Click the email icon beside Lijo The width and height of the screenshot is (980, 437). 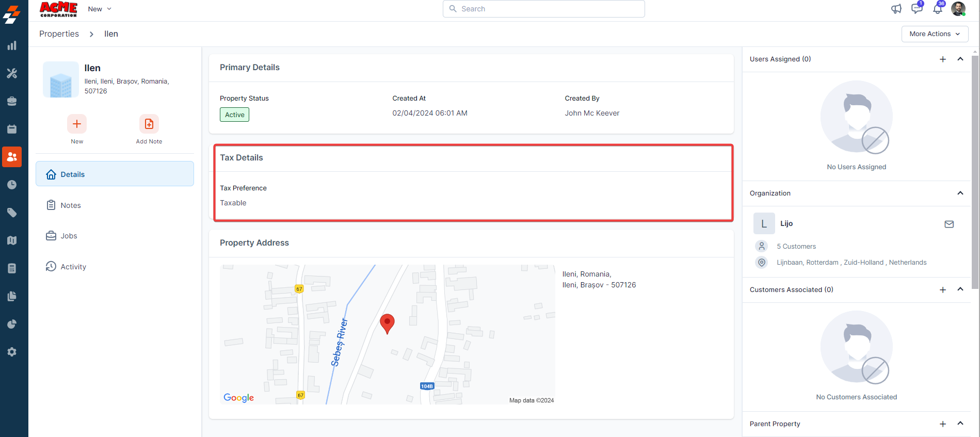(949, 224)
